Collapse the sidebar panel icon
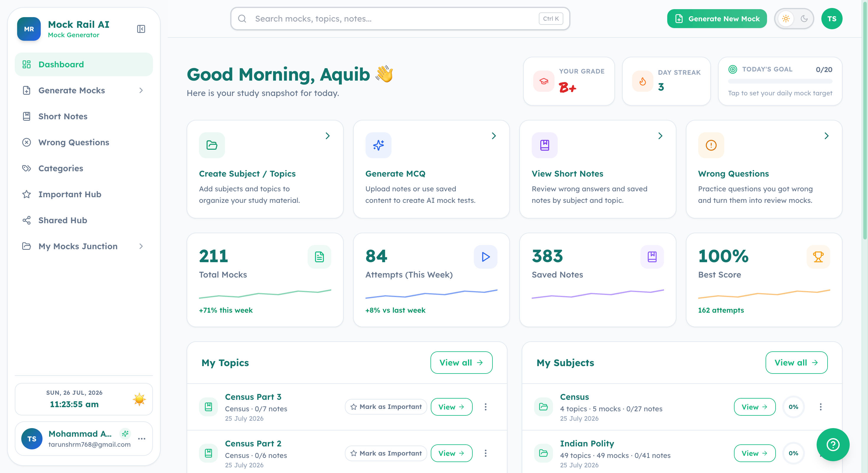Image resolution: width=868 pixels, height=473 pixels. pos(141,29)
